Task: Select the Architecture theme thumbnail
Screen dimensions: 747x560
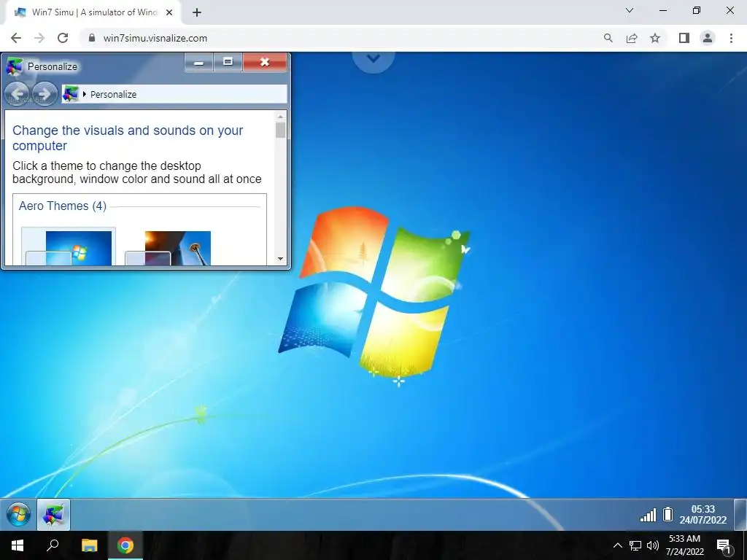Action: click(168, 248)
